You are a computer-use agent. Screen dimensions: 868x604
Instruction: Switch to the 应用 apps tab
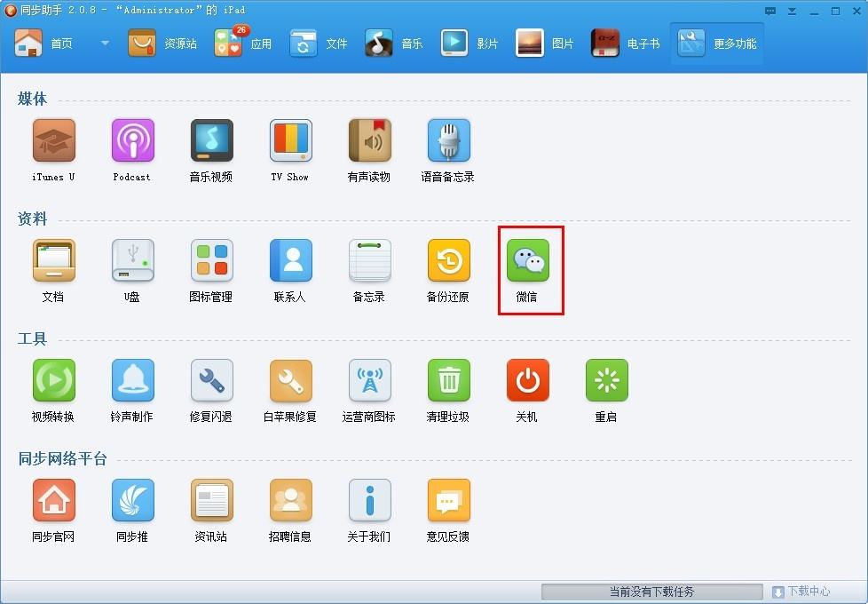pos(243,44)
